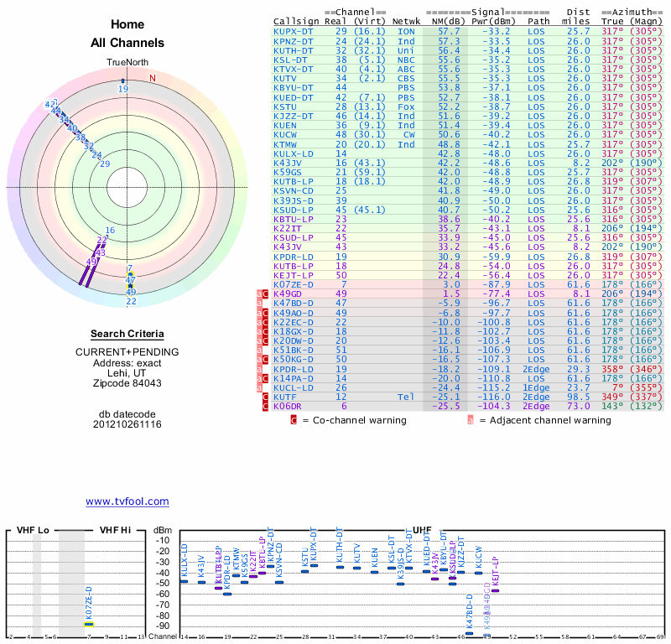The height and width of the screenshot is (644, 671).
Task: Click the KUCW callsign in the table
Action: click(284, 135)
